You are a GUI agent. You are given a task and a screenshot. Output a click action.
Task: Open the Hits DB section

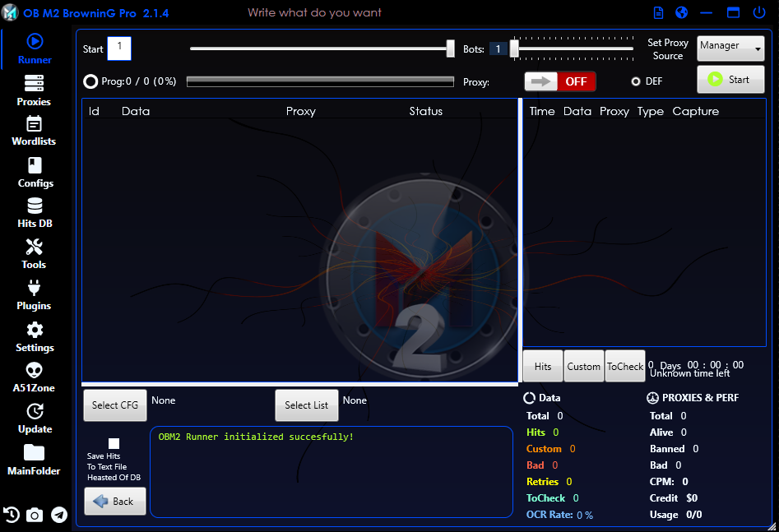[x=35, y=213]
